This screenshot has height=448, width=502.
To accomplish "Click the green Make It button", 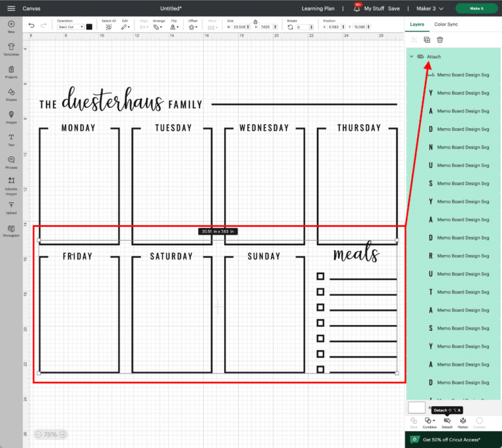I will tap(476, 9).
